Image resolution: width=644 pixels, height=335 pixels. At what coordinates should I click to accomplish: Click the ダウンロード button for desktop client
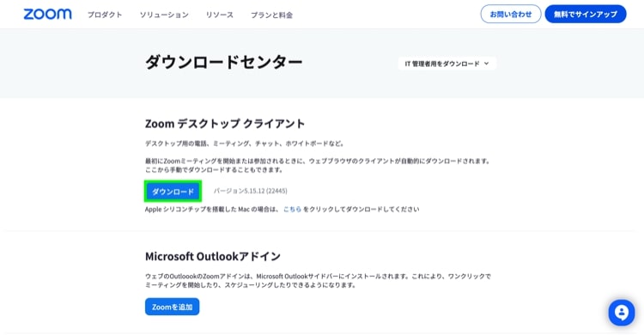[x=173, y=192]
